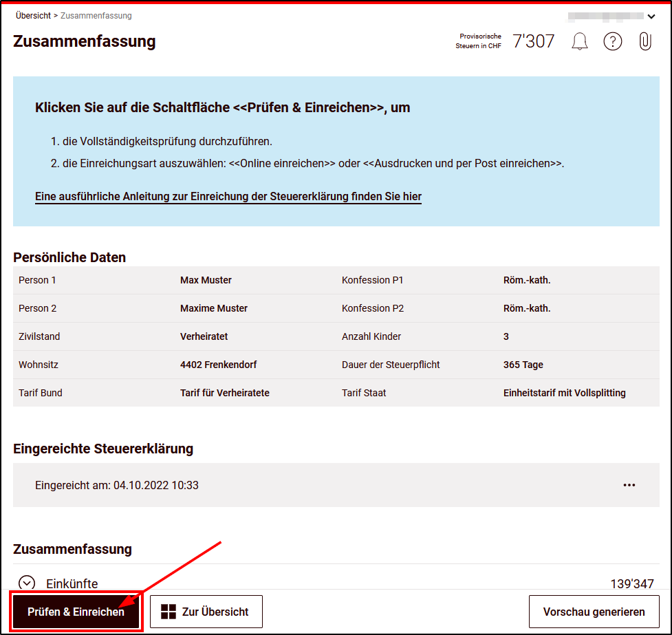
Task: Click the Eingereicht am 04.10.2022 entry
Action: [116, 485]
